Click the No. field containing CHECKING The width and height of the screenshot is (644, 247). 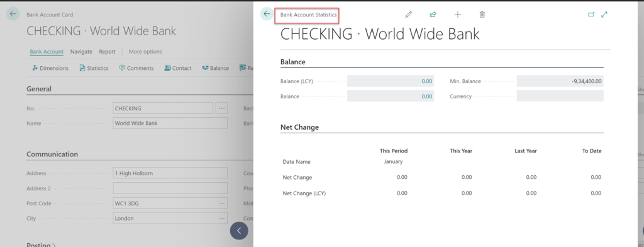click(163, 108)
